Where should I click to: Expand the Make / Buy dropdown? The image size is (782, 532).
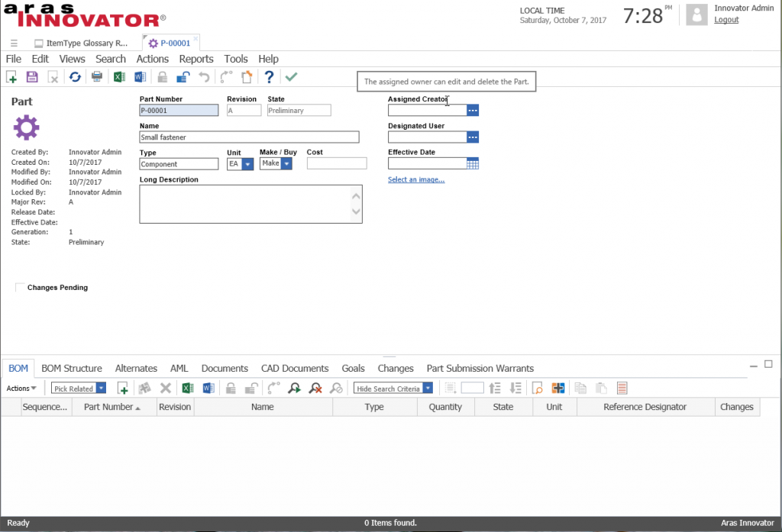click(x=286, y=163)
